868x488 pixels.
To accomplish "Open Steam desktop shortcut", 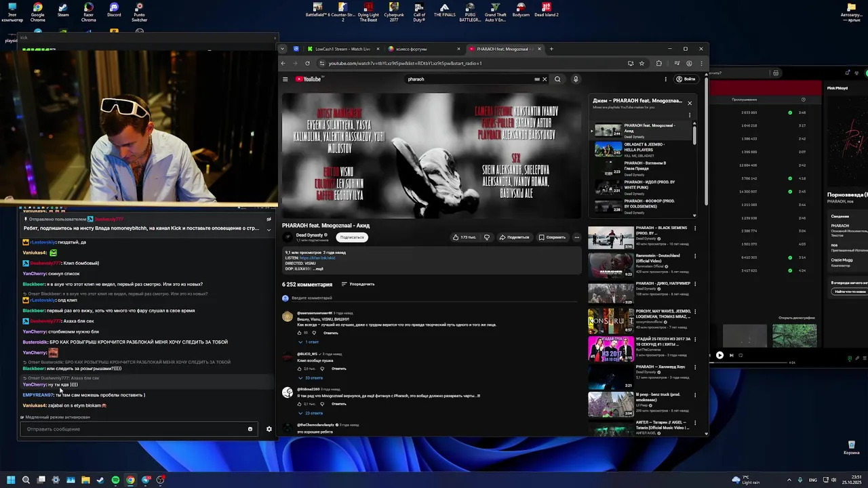I will tap(63, 10).
